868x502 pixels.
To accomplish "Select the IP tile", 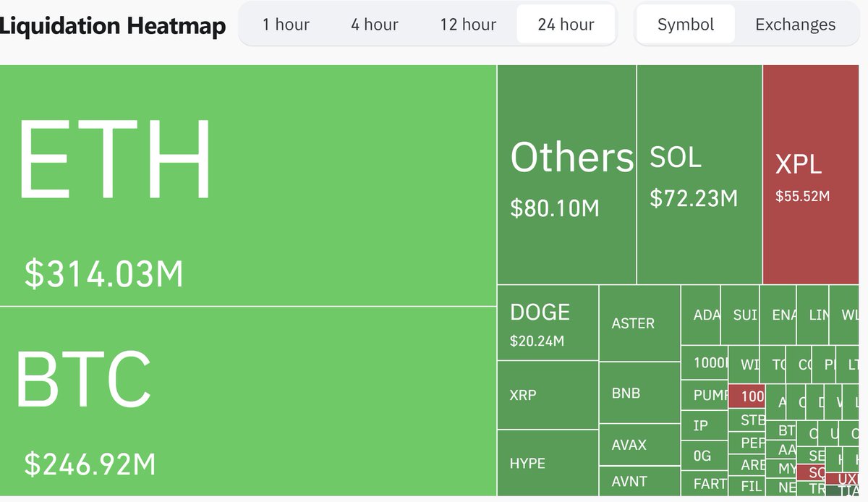I will pos(705,425).
